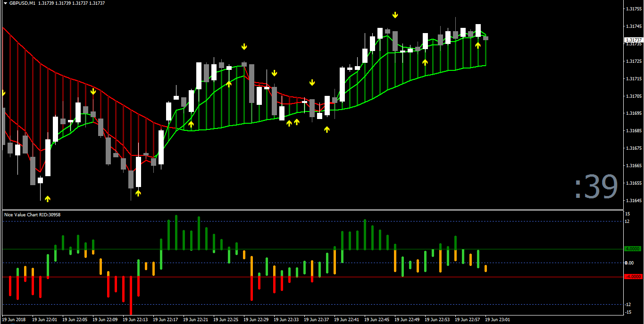Click the 19 Jun 22:45 time label

tap(376, 320)
